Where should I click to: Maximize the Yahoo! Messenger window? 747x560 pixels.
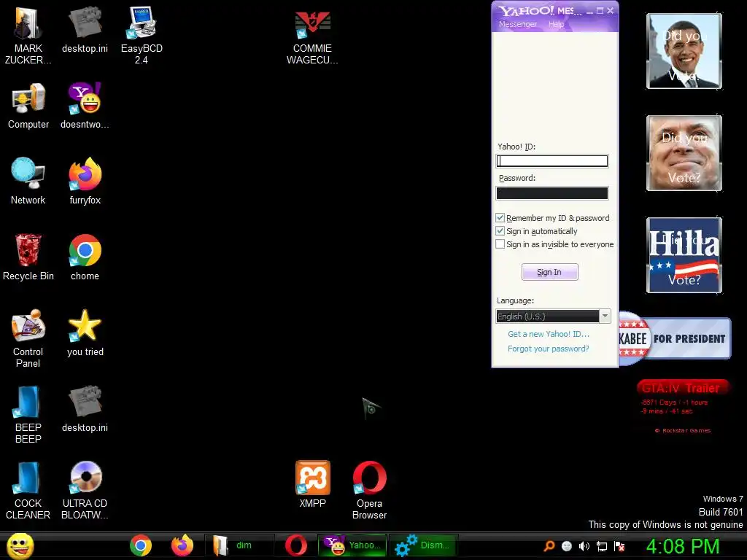click(600, 10)
